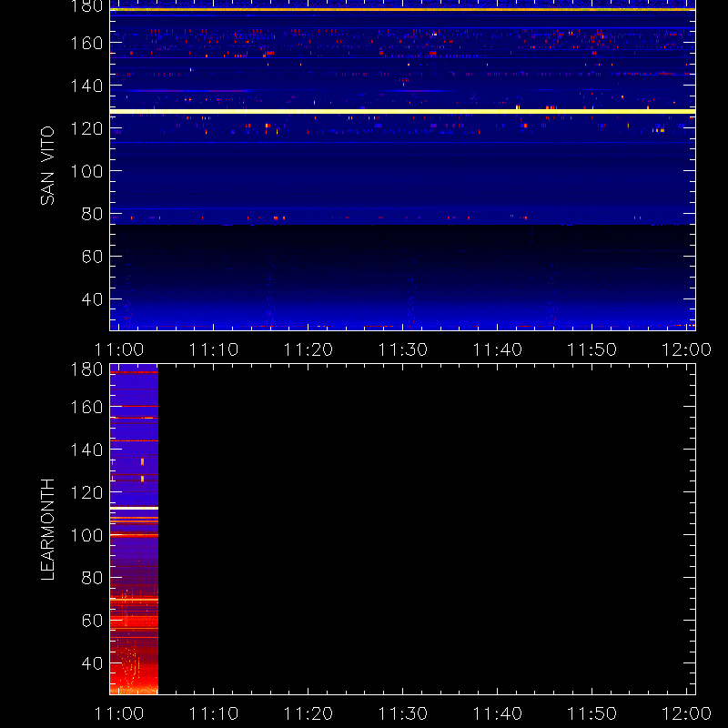Image resolution: width=728 pixels, height=728 pixels.
Task: Select the 80 tick label on SAN VITO plot
Action: [x=92, y=214]
